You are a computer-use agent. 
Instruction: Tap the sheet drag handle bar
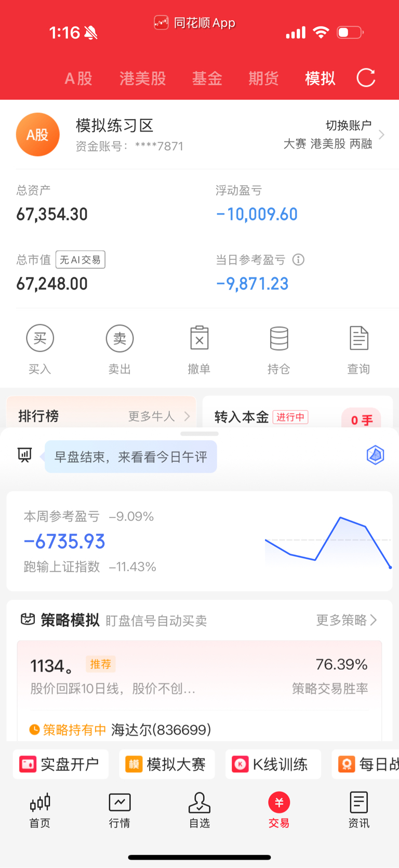pos(199,433)
